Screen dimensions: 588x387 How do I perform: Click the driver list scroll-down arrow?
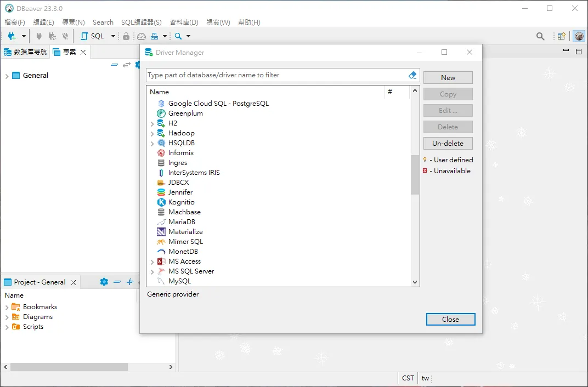point(415,282)
